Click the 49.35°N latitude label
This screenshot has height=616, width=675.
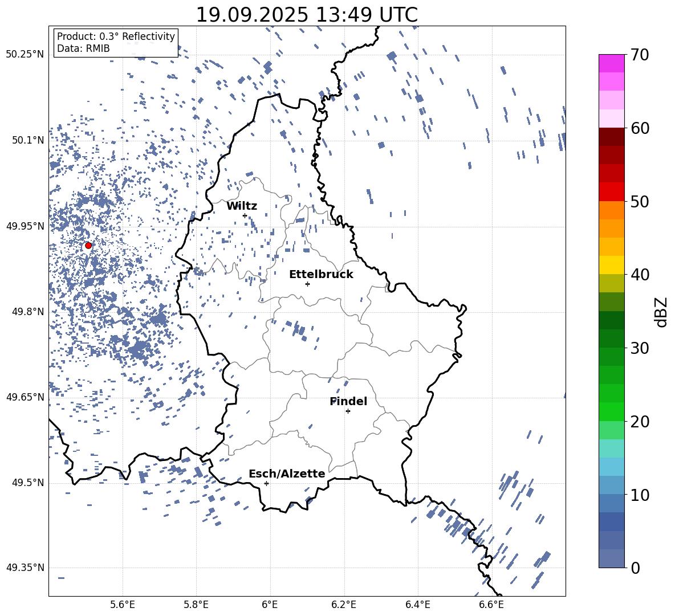point(25,568)
